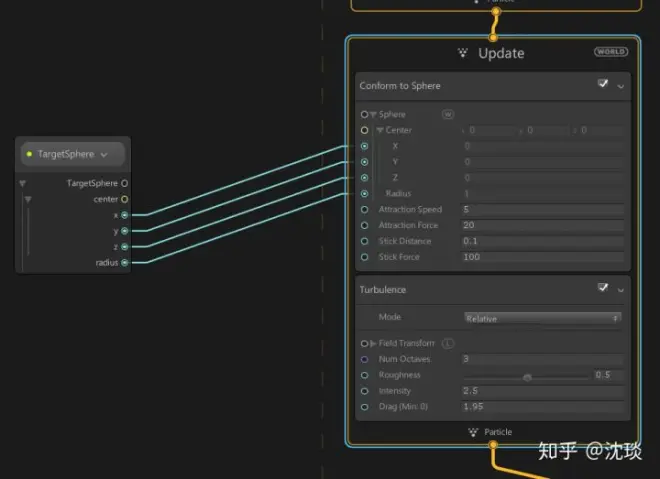Edit the Stick Distance value 0.1
660x479 pixels.
tap(542, 241)
